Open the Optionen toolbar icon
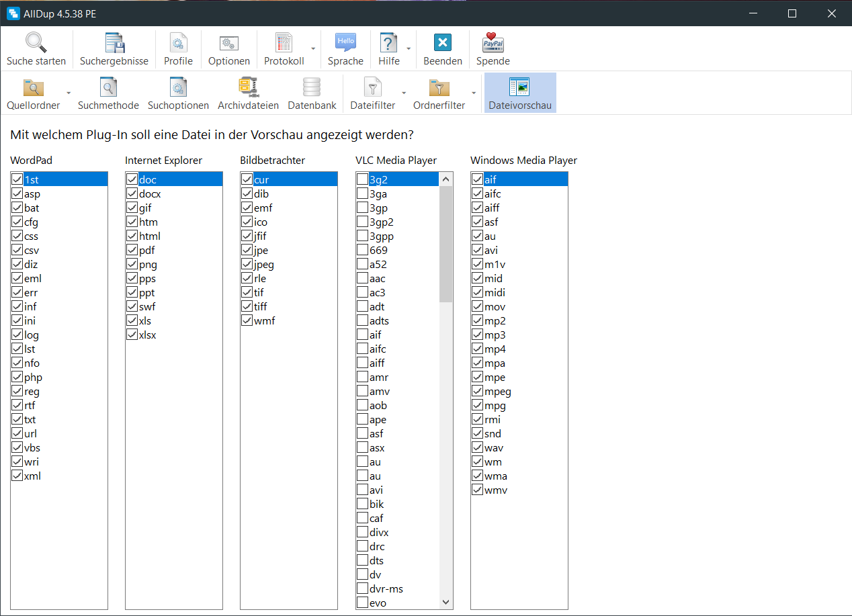 click(x=229, y=43)
